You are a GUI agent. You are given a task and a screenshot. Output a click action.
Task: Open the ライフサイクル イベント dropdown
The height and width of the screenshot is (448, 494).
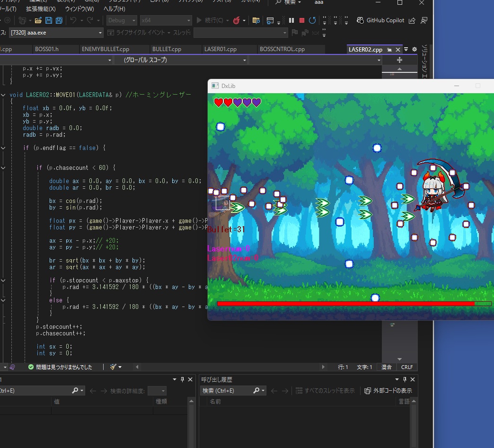click(x=139, y=33)
